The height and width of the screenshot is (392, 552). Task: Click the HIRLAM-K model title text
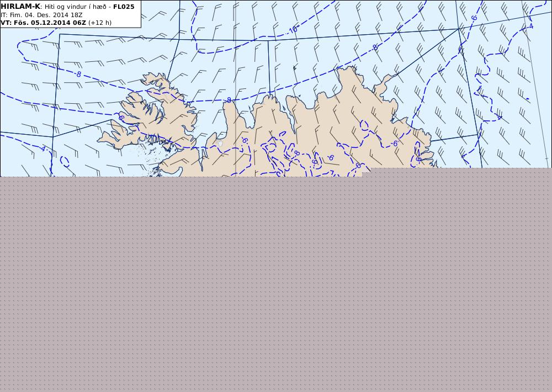point(20,6)
